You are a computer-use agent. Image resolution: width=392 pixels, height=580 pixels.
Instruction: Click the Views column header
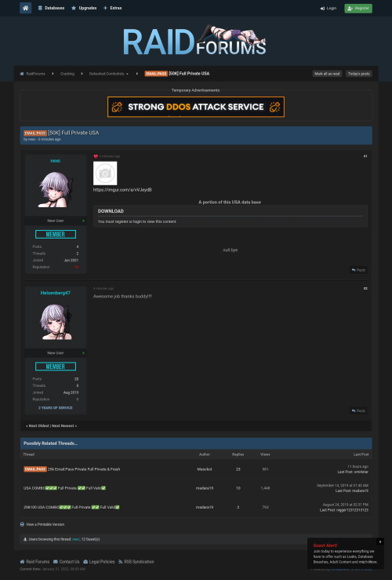pos(265,454)
